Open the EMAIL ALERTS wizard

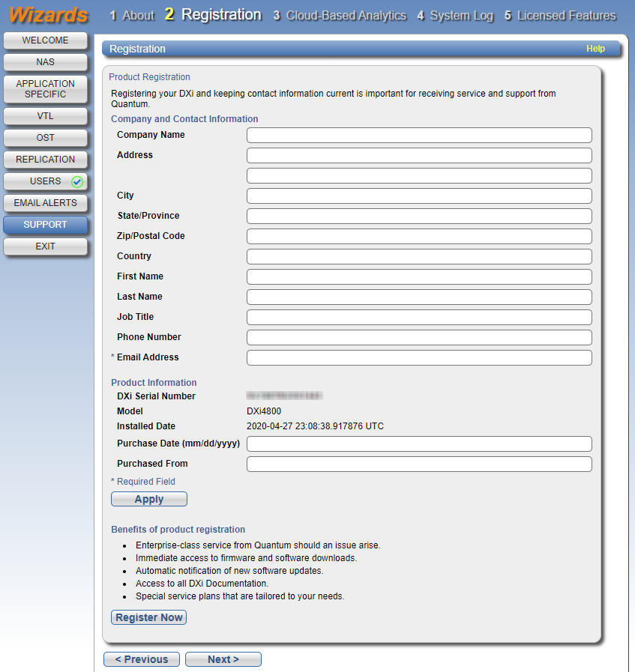pos(45,203)
